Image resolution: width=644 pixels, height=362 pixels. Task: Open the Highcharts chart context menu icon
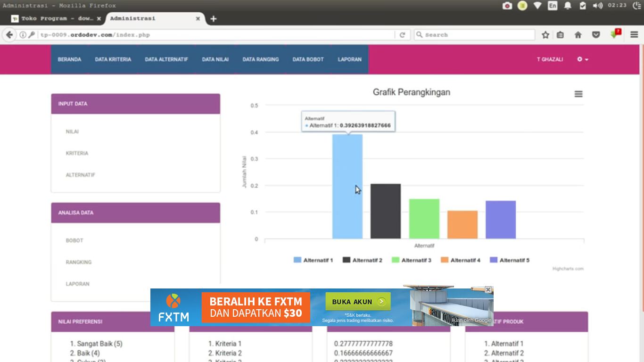coord(578,94)
